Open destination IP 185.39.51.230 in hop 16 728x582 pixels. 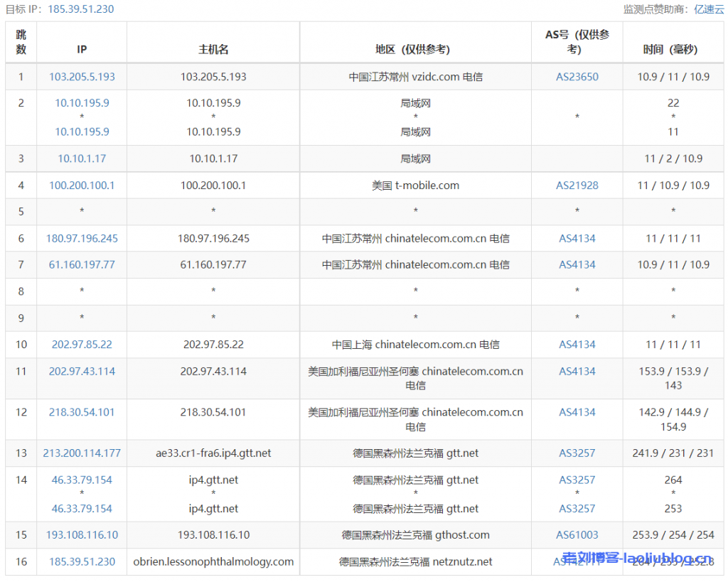click(82, 562)
